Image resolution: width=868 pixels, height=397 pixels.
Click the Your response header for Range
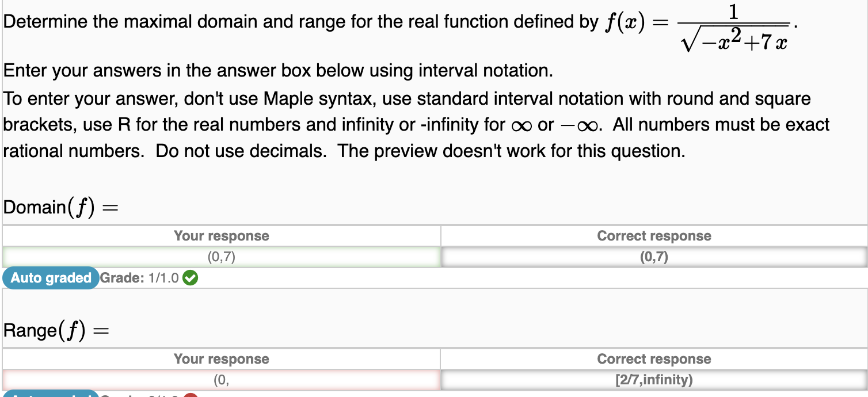coord(220,358)
